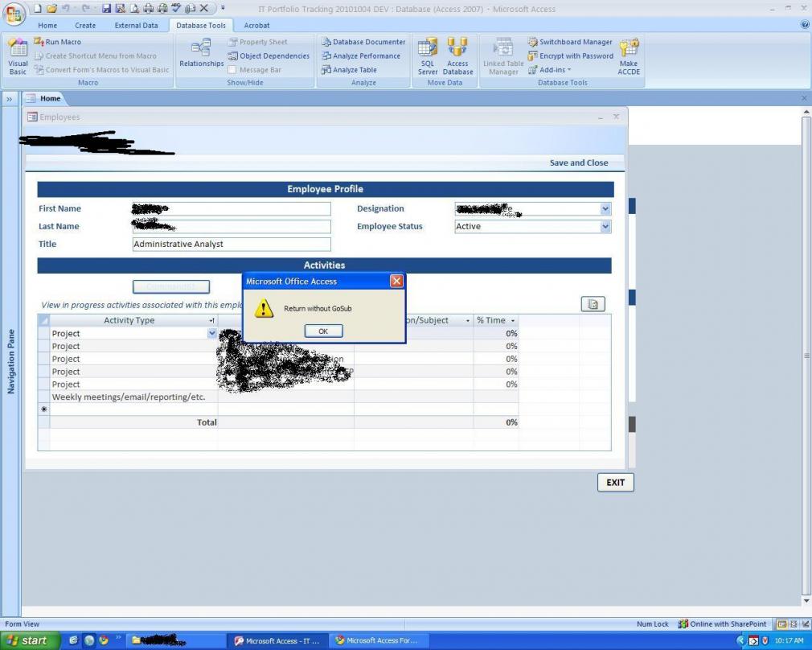Viewport: 812px width, 650px height.
Task: Click Print Preview icon in Quick Access Toolbar
Action: pyautogui.click(x=134, y=8)
